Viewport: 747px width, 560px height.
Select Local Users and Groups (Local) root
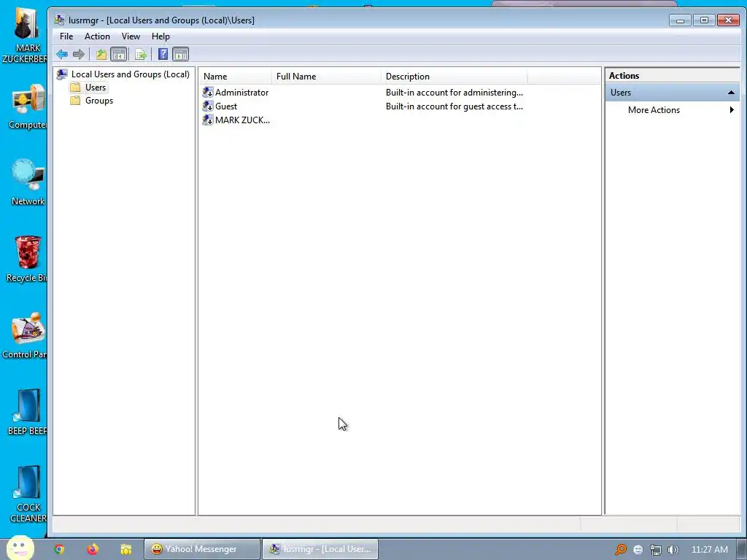coord(130,74)
